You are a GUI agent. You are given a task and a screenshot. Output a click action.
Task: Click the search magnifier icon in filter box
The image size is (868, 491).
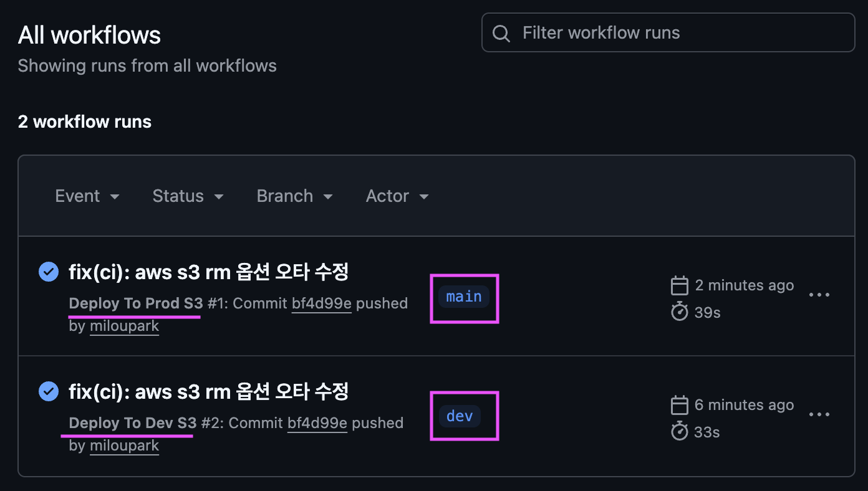[501, 33]
